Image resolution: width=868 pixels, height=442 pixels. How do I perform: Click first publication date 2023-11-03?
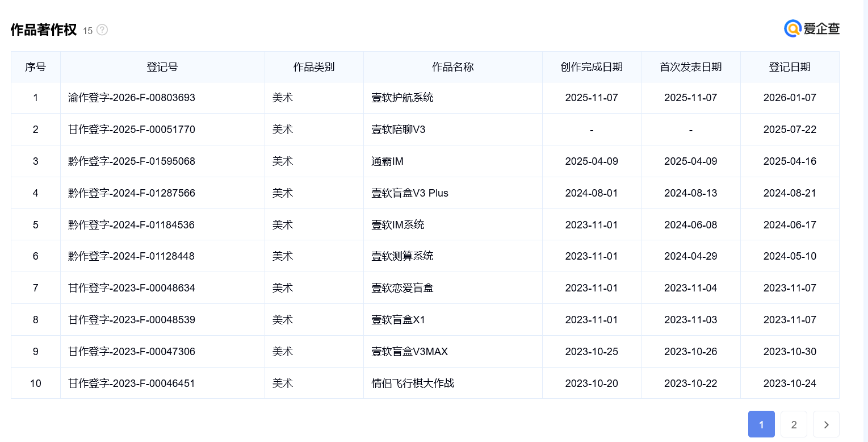click(x=690, y=320)
